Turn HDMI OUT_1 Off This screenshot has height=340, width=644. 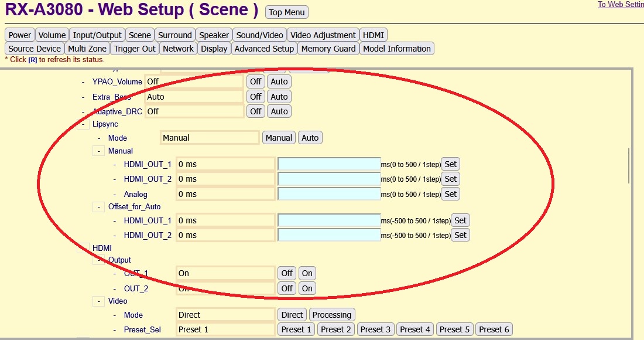coord(287,273)
